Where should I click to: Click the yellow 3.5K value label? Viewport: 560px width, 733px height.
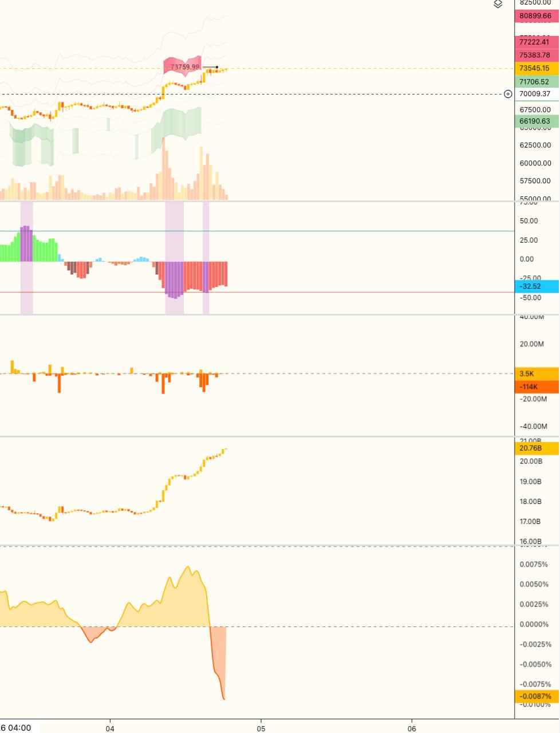537,373
